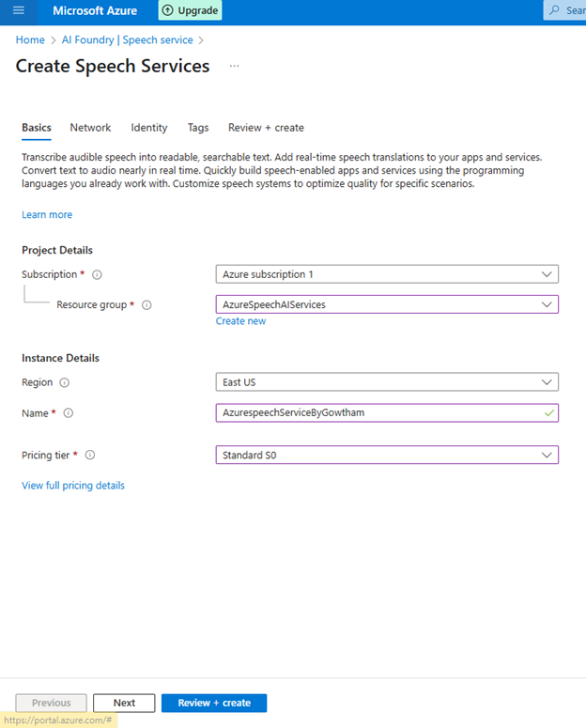Select the Basics tab
586x728 pixels.
tap(37, 128)
